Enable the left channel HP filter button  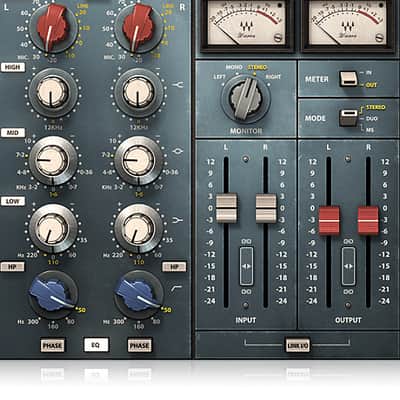coord(12,267)
